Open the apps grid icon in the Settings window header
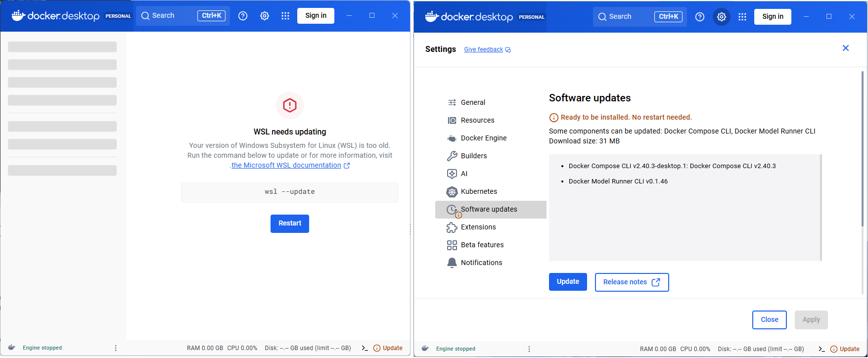868x358 pixels. [742, 17]
